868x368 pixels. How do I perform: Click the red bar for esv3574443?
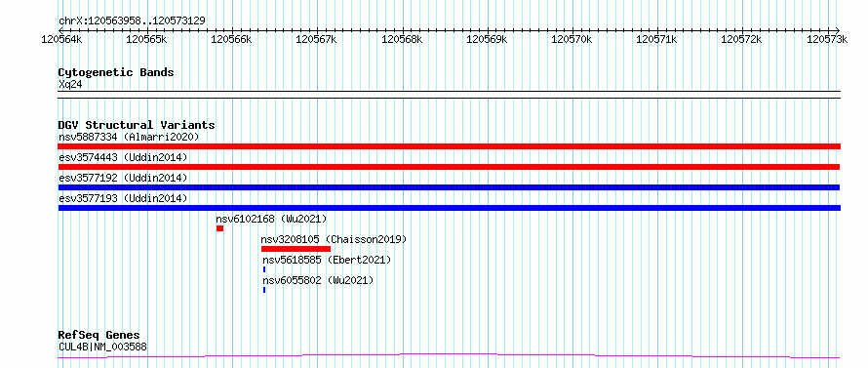[x=449, y=167]
